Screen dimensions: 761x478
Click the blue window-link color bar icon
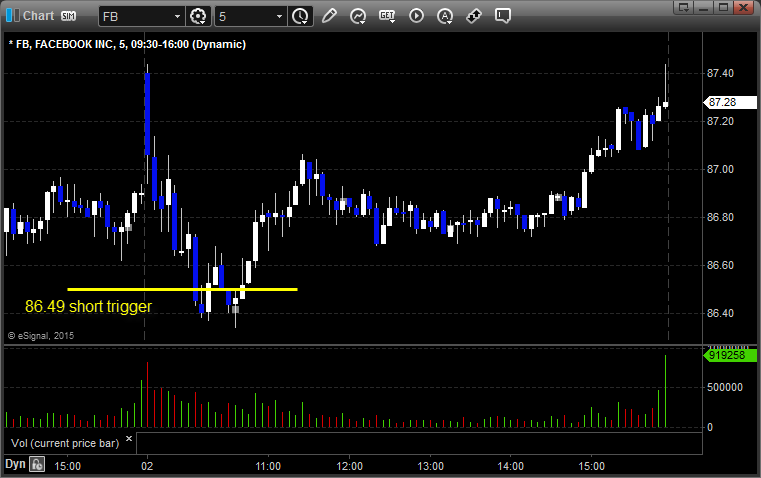[13, 16]
